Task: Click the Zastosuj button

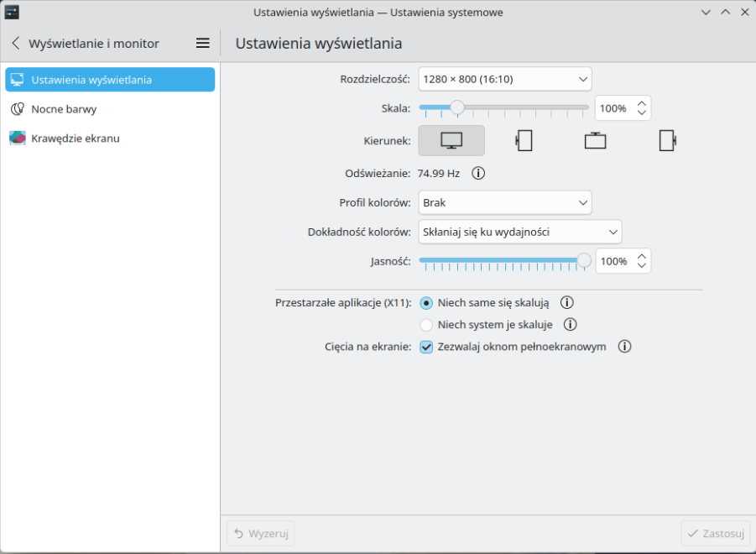Action: [715, 534]
